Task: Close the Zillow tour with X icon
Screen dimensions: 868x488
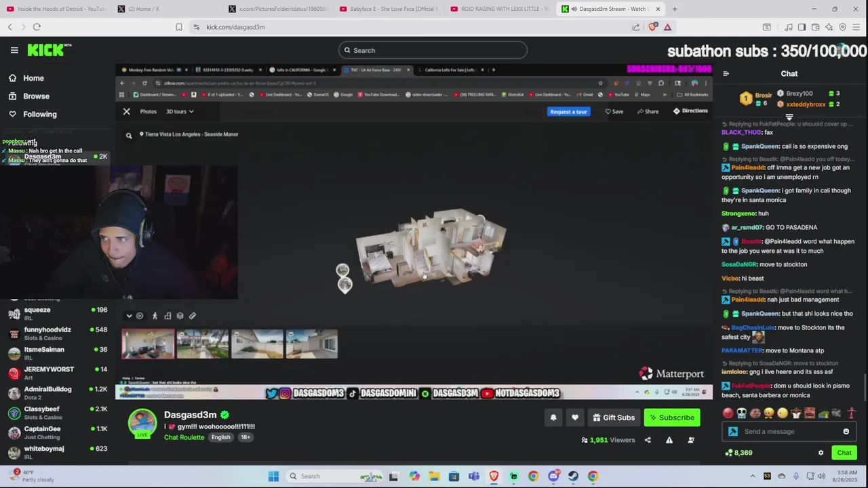Action: pyautogui.click(x=127, y=111)
